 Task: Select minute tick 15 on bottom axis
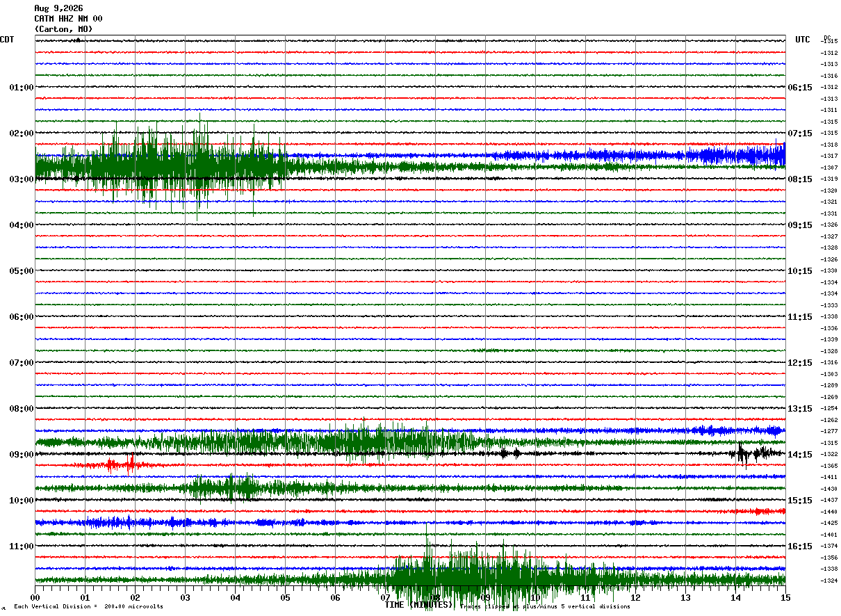pyautogui.click(x=785, y=597)
